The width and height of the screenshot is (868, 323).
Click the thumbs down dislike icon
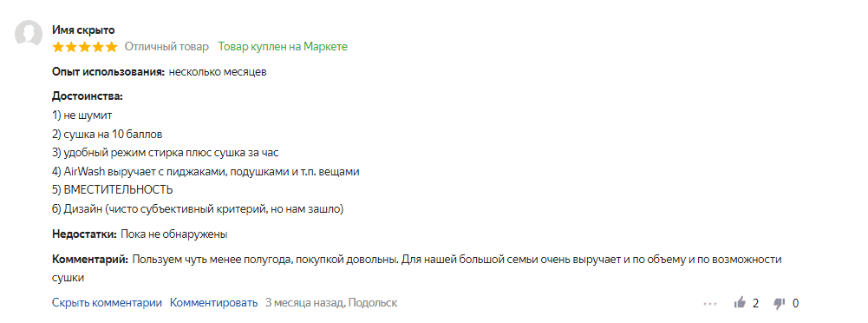click(x=780, y=304)
